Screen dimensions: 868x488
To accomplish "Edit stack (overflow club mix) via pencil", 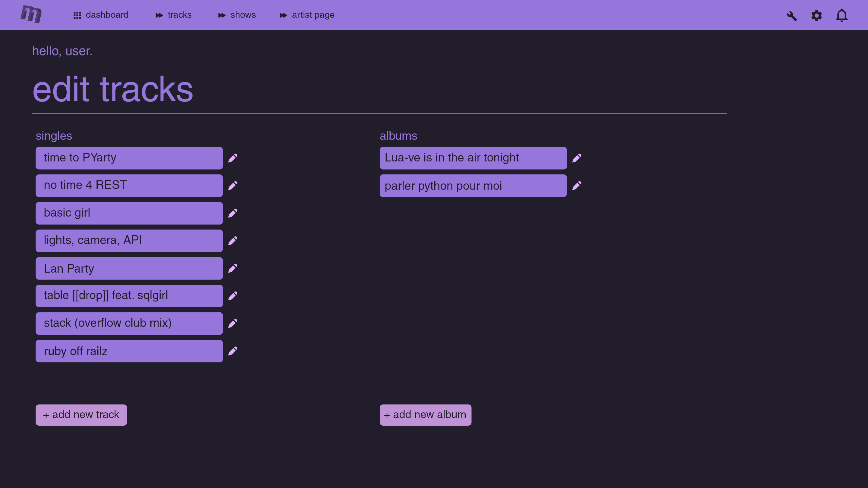I will (x=232, y=323).
